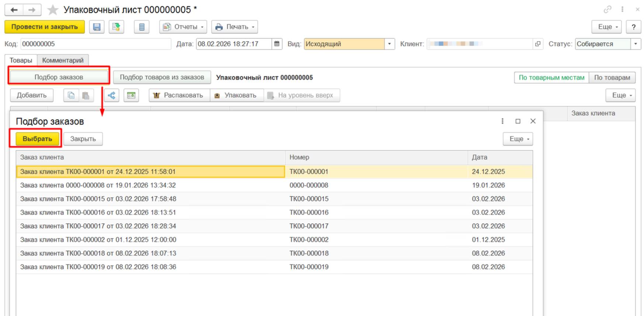Sort by the Дата column header in dialog
644x316 pixels.
500,157
